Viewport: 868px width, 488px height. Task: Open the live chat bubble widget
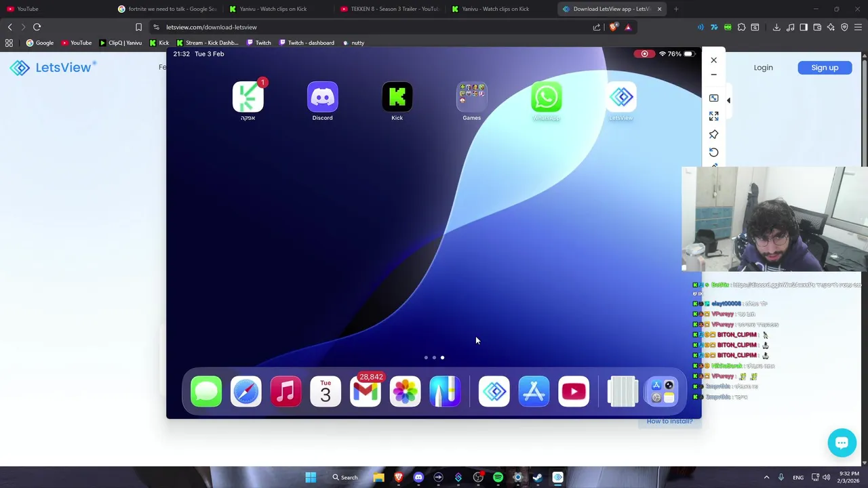tap(842, 443)
